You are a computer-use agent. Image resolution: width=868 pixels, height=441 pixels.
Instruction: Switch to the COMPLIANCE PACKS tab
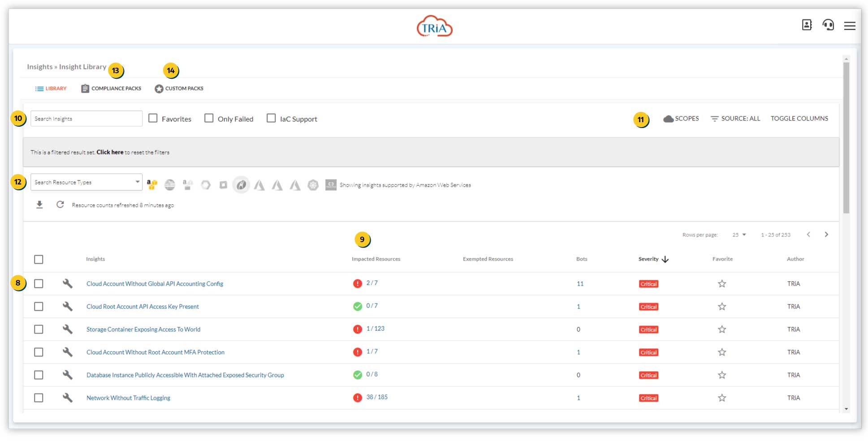[x=111, y=89]
